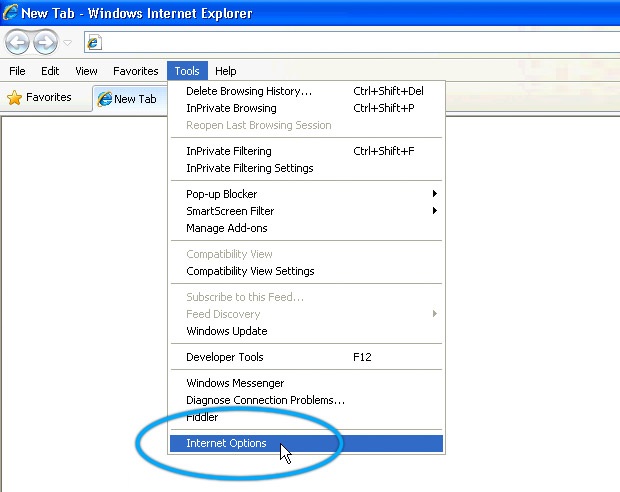Image resolution: width=620 pixels, height=492 pixels.
Task: Open Compatibility View Settings
Action: (x=306, y=271)
